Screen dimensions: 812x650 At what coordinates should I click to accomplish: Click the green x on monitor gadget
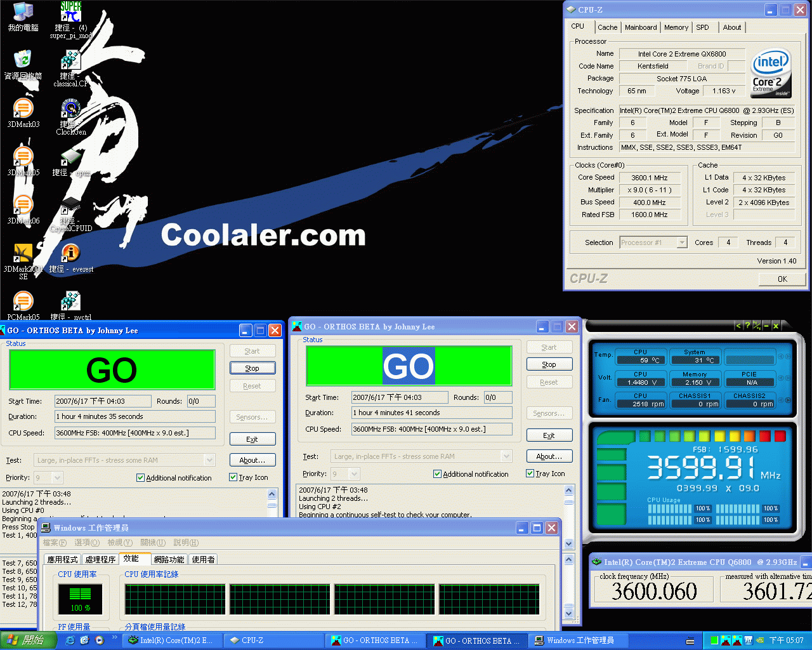tap(775, 326)
